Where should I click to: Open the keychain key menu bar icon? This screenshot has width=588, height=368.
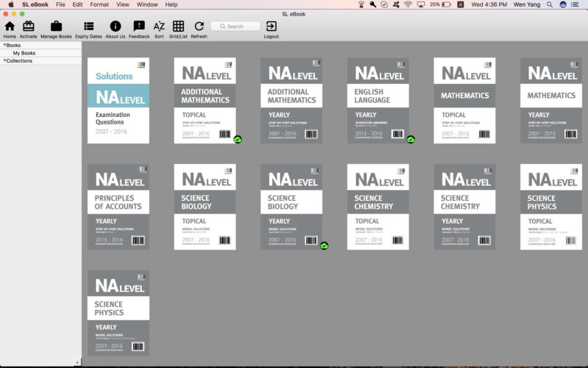click(373, 4)
